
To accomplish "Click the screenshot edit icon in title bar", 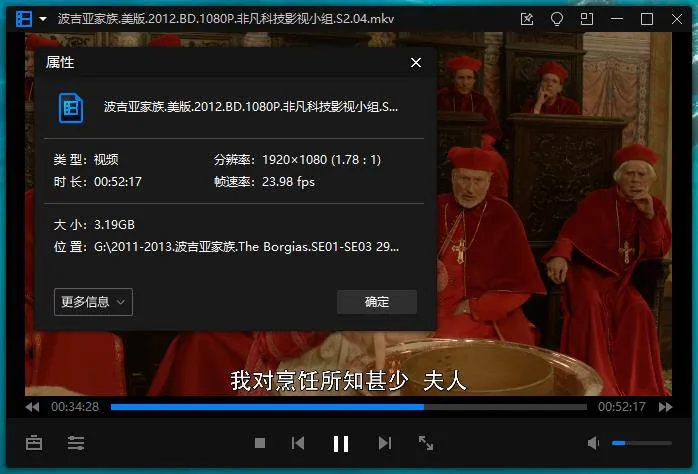I will [x=527, y=19].
